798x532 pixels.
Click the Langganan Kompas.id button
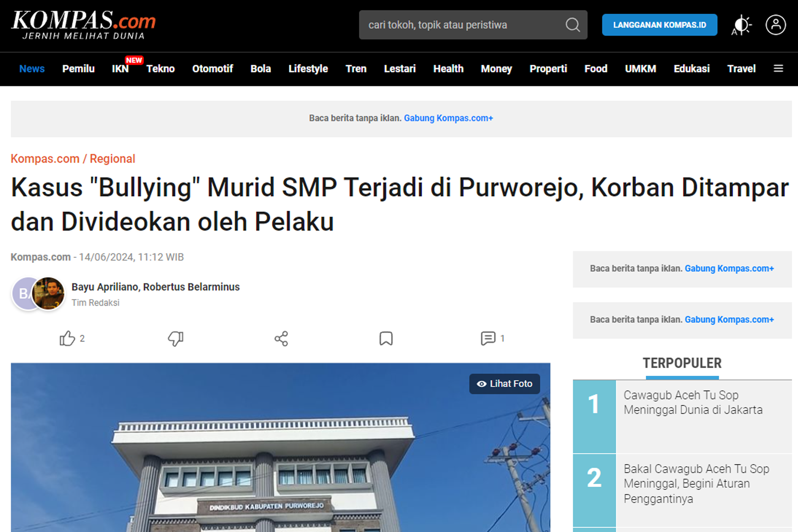(659, 25)
